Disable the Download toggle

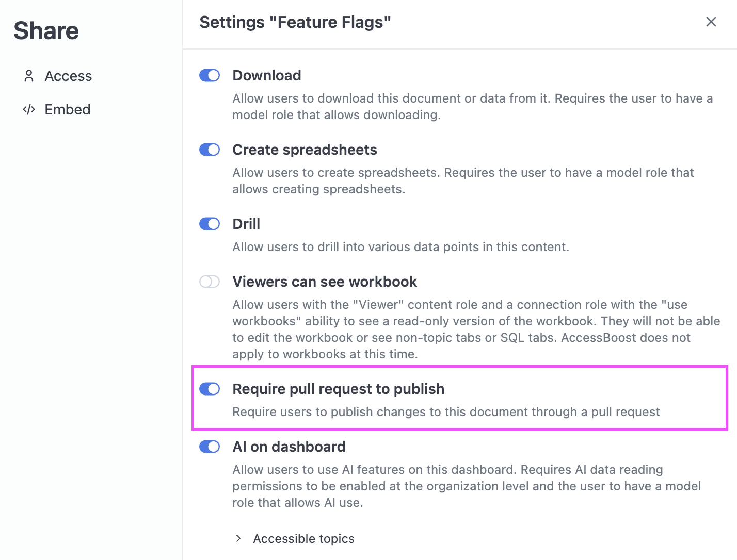click(210, 75)
